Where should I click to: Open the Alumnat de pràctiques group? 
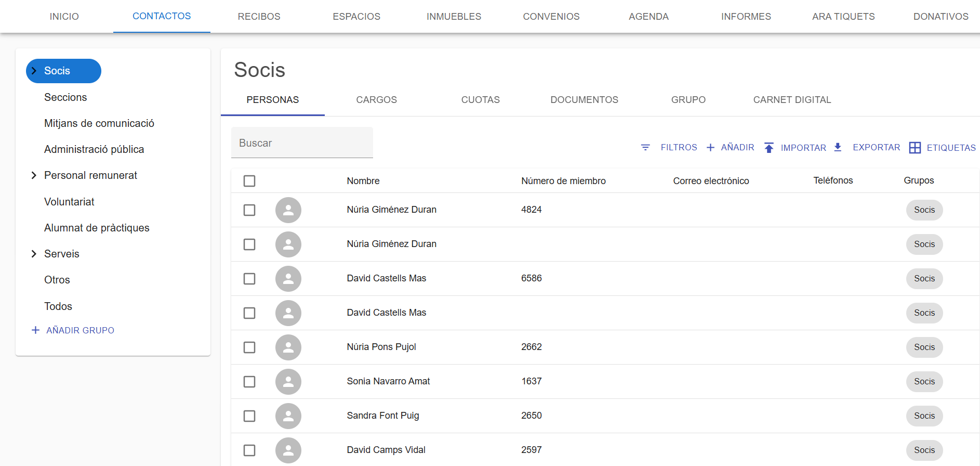(97, 228)
